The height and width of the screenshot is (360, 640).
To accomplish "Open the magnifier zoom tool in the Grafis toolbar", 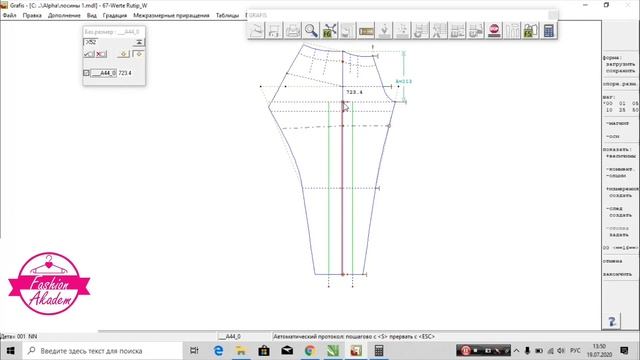I will coord(311,31).
